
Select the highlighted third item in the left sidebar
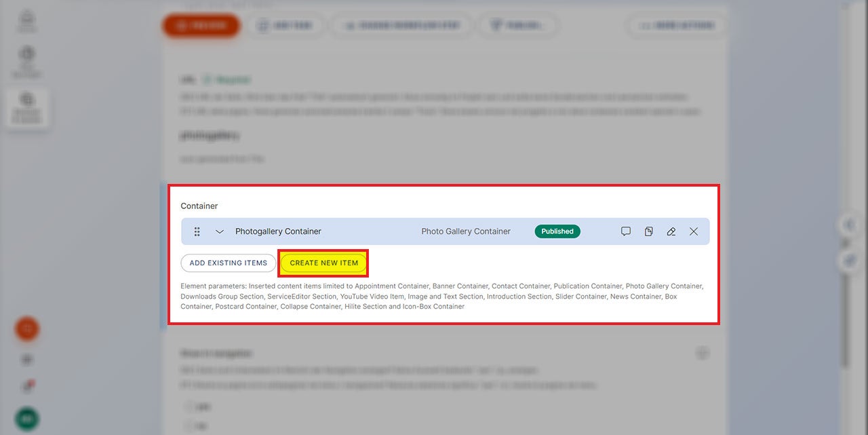tap(27, 107)
